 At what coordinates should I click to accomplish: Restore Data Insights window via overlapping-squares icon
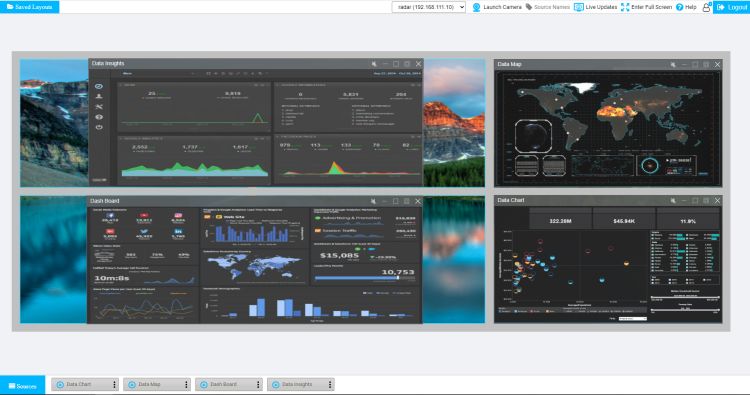tap(407, 64)
